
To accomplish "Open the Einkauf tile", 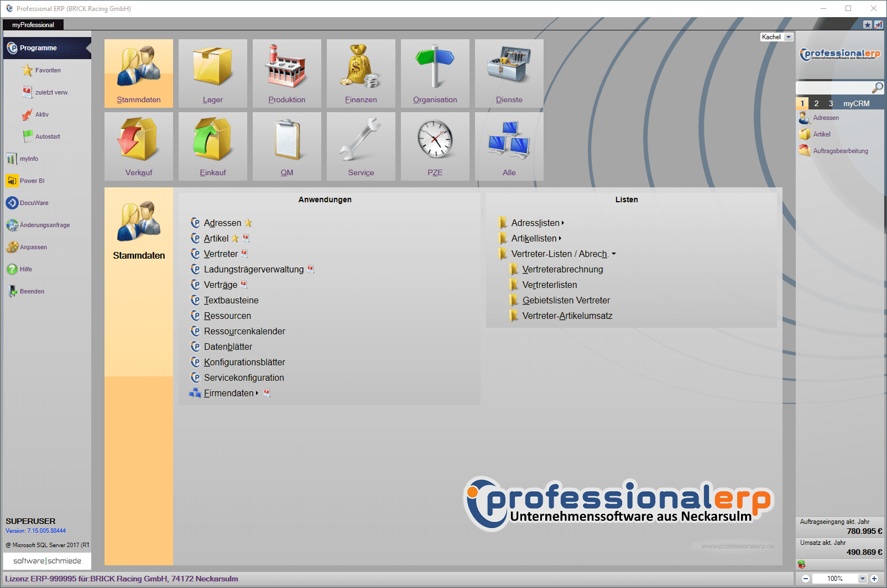I will pyautogui.click(x=213, y=146).
